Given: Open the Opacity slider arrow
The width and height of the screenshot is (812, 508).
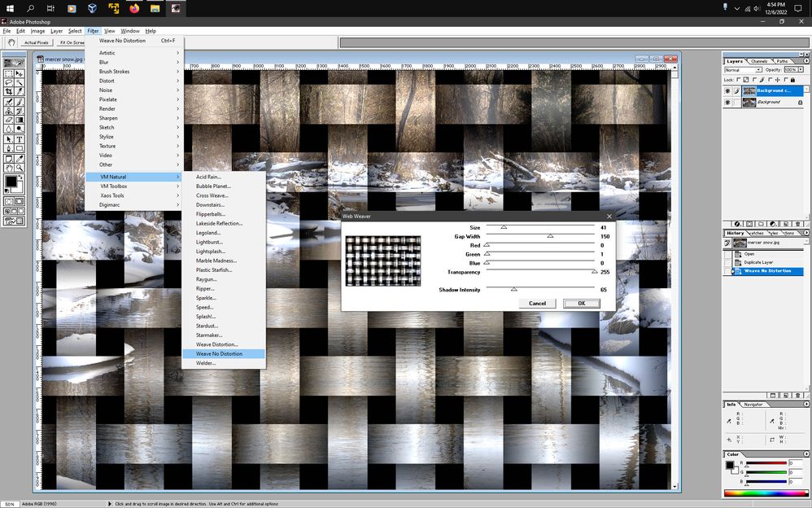Looking at the screenshot, I should [801, 69].
